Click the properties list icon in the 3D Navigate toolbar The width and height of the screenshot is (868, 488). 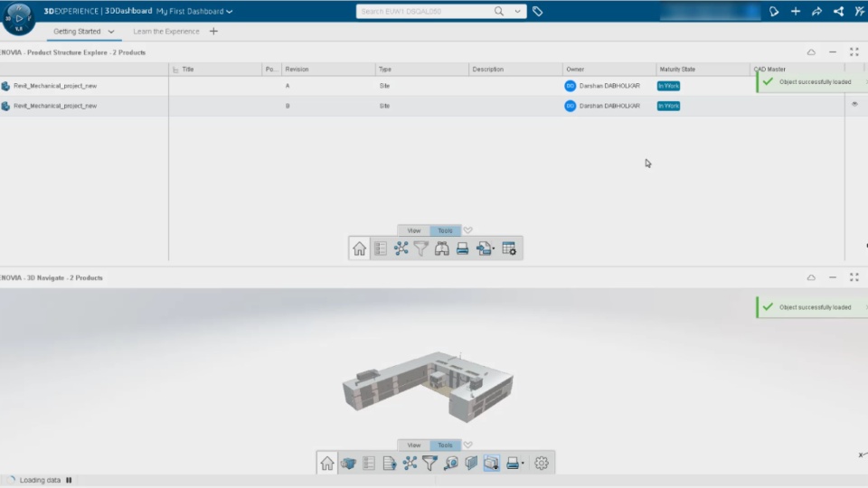369,463
